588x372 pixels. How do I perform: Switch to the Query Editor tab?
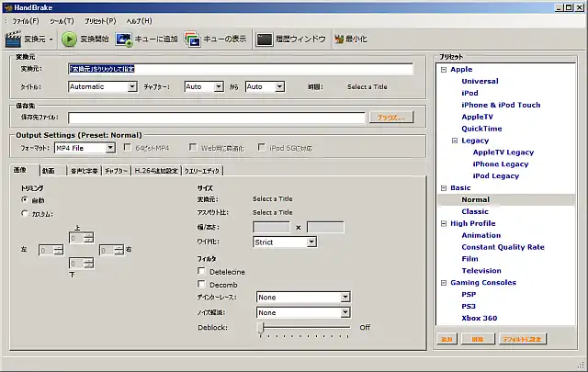pyautogui.click(x=202, y=171)
